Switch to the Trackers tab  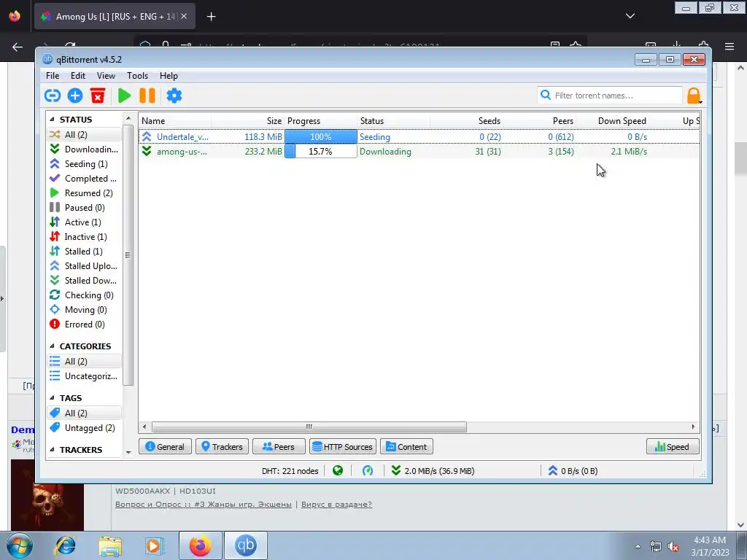[222, 447]
